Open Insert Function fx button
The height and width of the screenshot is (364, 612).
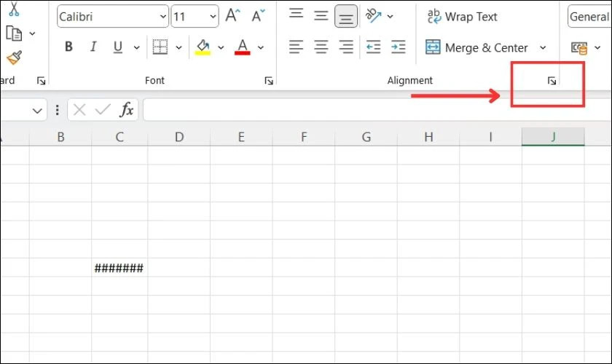[127, 110]
